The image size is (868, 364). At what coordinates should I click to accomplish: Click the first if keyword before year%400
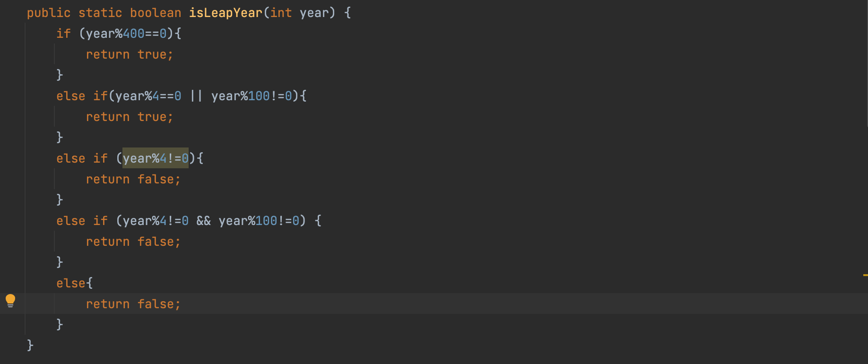pyautogui.click(x=63, y=34)
